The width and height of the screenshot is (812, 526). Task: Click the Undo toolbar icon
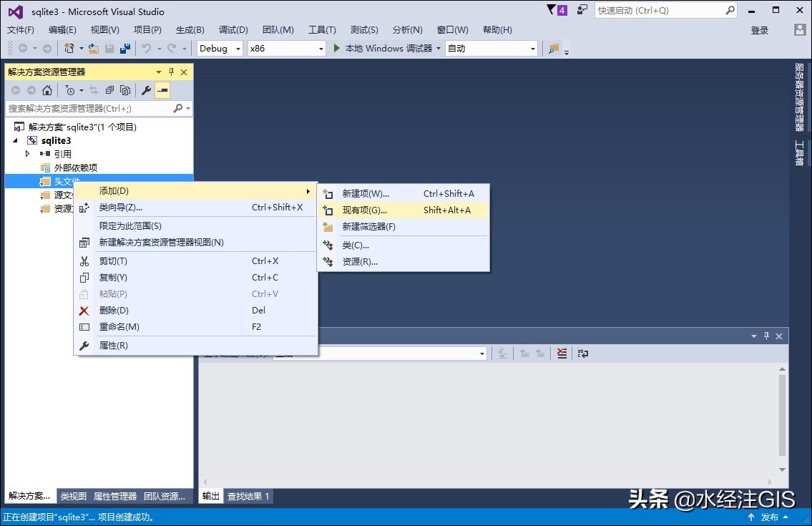(147, 48)
